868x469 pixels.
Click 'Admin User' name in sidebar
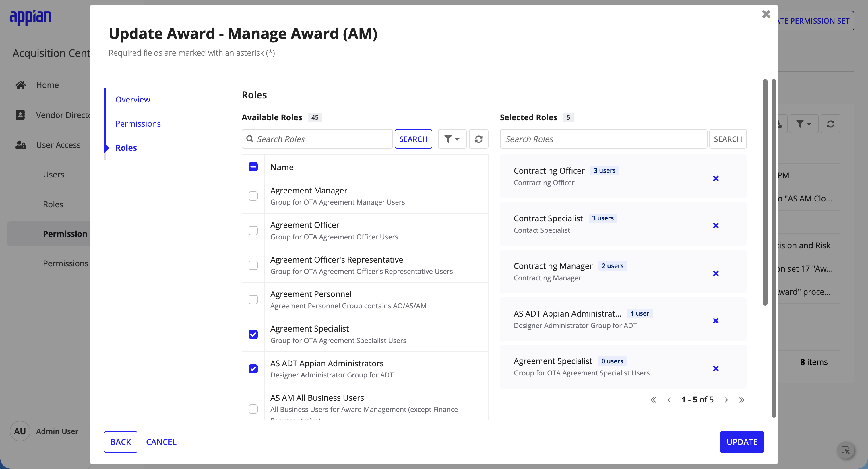pos(57,431)
